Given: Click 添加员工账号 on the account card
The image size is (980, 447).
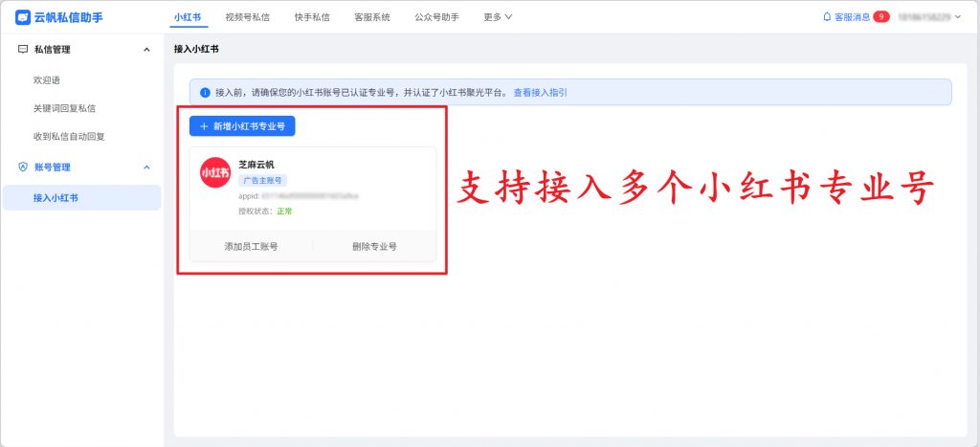Looking at the screenshot, I should point(252,246).
